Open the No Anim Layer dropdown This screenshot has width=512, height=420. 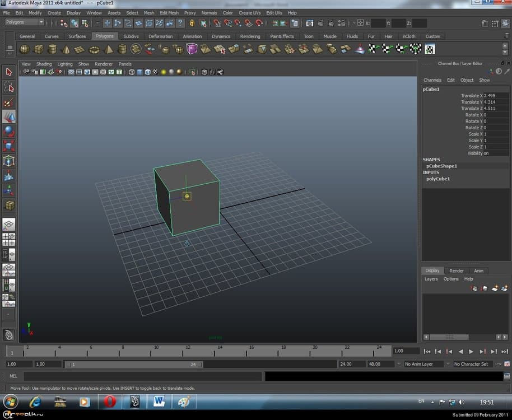423,364
